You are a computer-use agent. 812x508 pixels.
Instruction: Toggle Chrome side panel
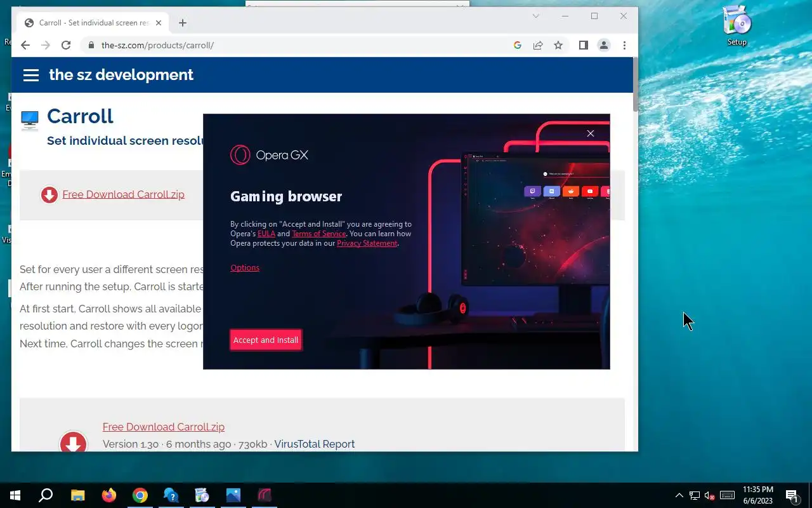pos(584,45)
